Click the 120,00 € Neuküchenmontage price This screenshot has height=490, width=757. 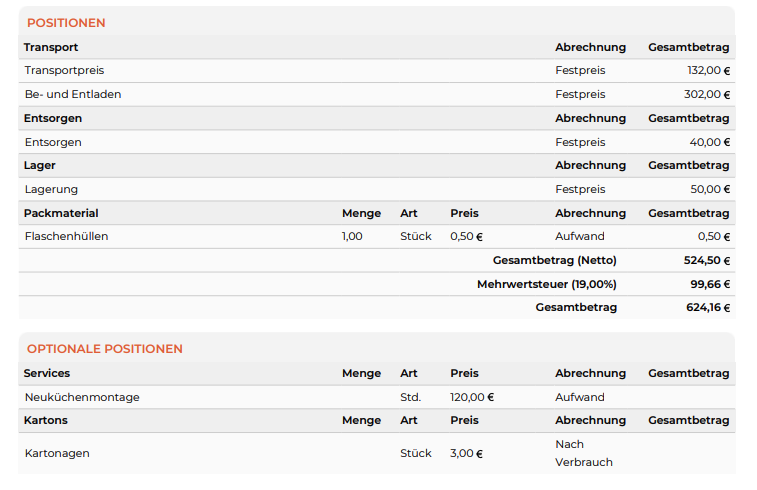[472, 397]
